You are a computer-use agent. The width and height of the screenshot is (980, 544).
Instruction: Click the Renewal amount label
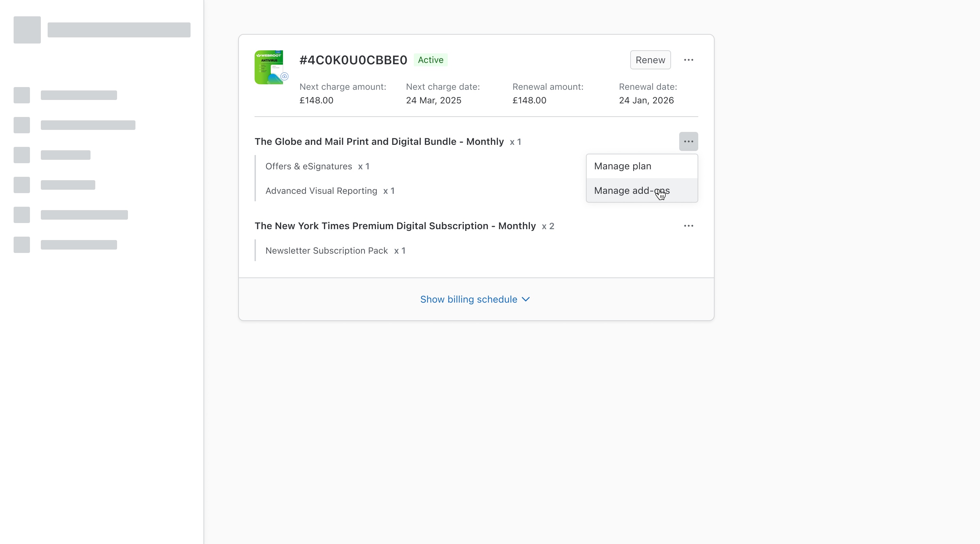click(x=548, y=87)
